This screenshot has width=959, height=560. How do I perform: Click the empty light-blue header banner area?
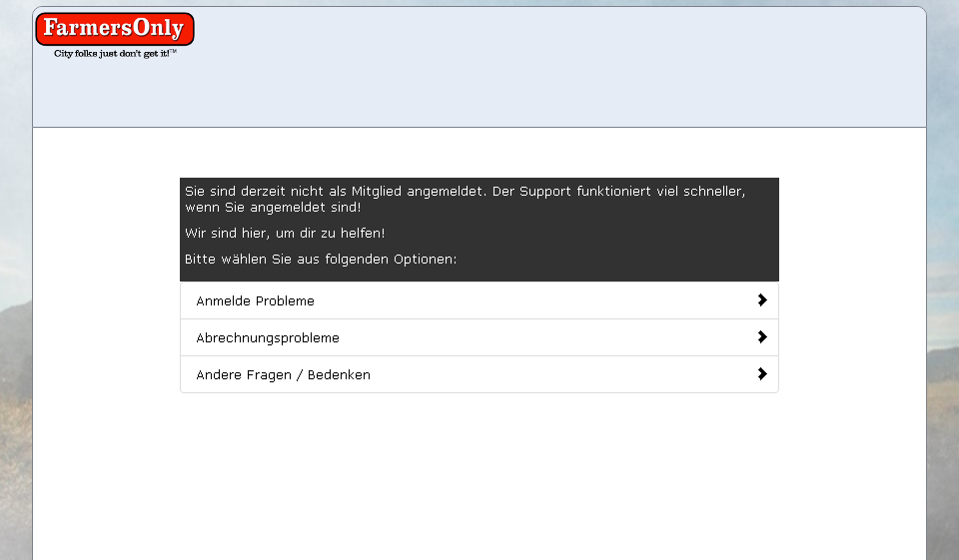tap(559, 70)
